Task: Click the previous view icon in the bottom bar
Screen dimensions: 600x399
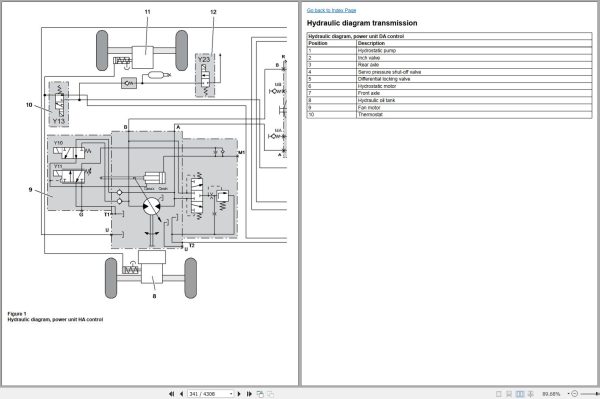Action: pos(260,394)
